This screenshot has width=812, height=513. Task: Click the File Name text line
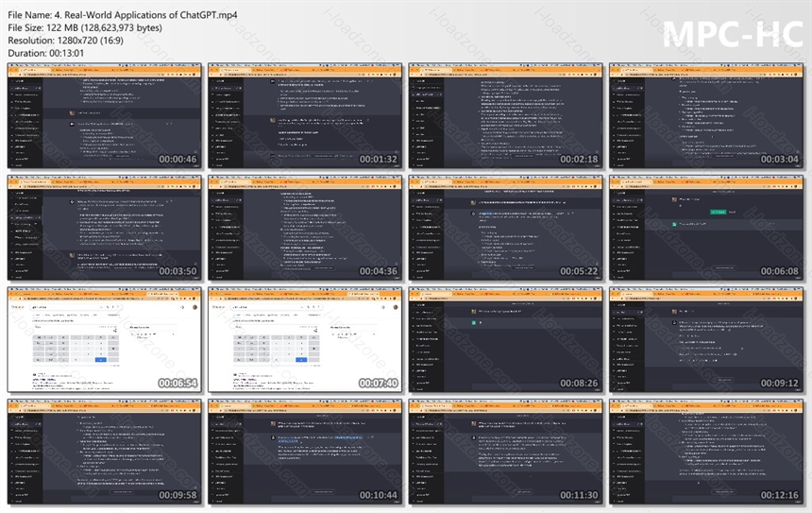[x=123, y=15]
